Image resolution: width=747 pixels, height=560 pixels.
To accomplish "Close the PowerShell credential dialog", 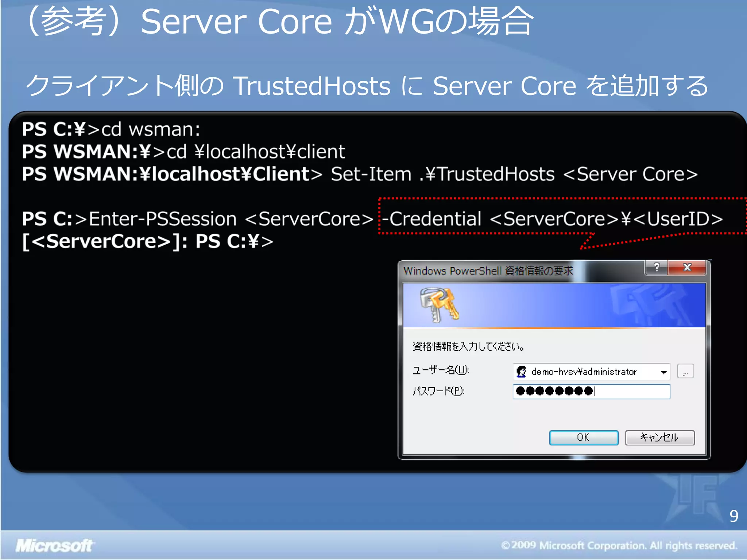I will 687,267.
